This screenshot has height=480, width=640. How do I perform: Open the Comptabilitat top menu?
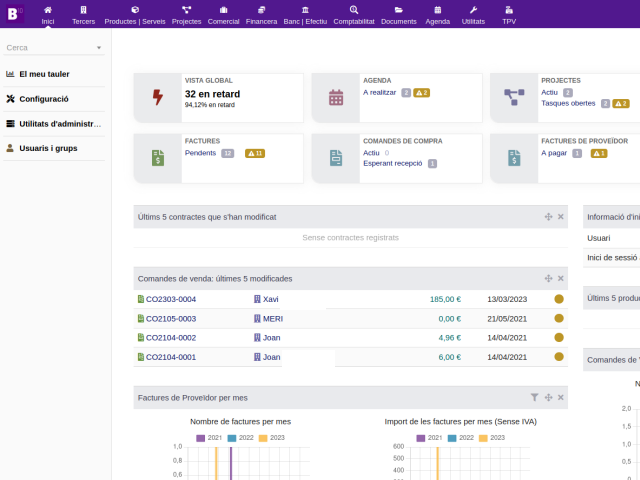pyautogui.click(x=354, y=15)
